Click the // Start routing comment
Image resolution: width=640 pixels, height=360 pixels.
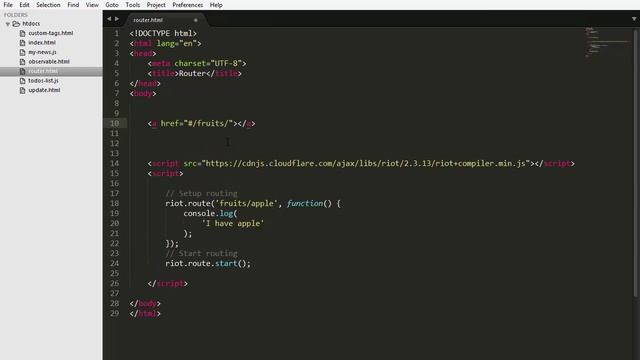click(x=201, y=253)
